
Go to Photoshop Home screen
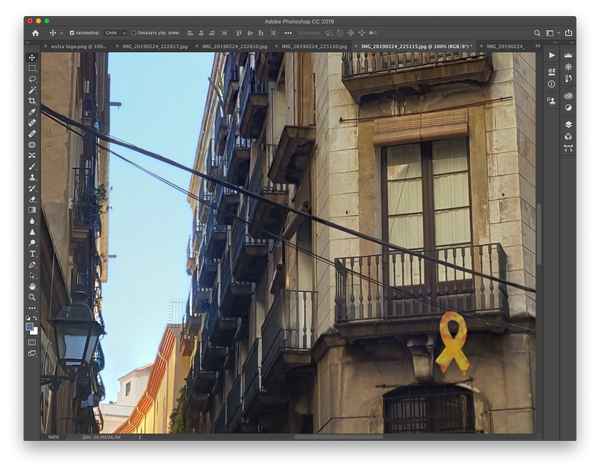click(x=35, y=33)
